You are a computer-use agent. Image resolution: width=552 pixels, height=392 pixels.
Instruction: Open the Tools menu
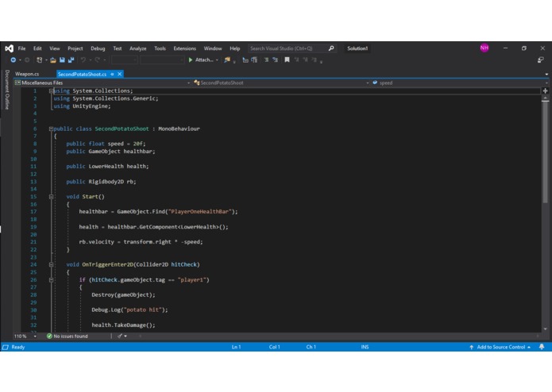pos(160,48)
